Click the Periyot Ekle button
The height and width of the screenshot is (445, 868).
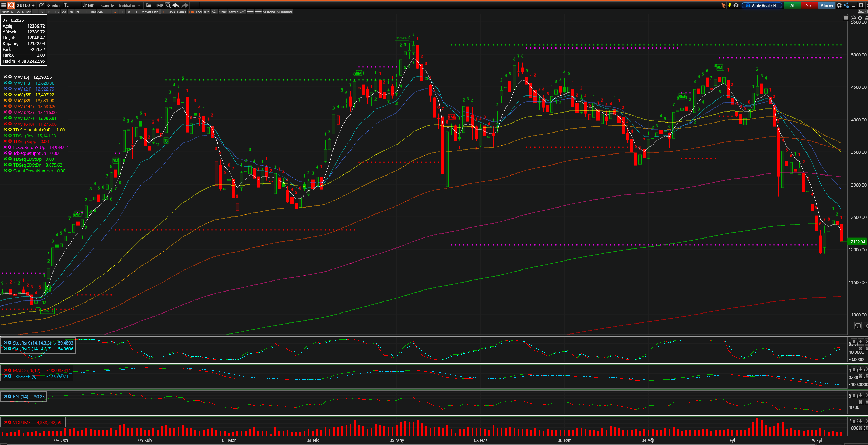(x=150, y=12)
